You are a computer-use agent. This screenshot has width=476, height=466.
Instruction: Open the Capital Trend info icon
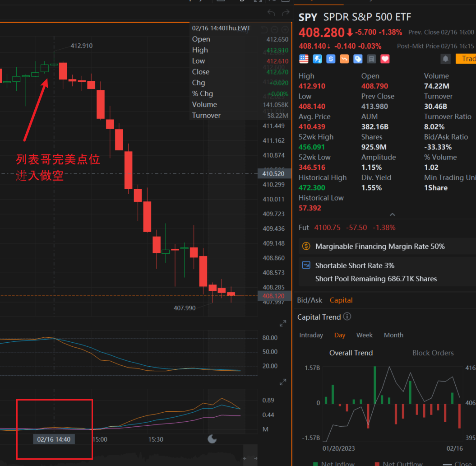pyautogui.click(x=347, y=317)
